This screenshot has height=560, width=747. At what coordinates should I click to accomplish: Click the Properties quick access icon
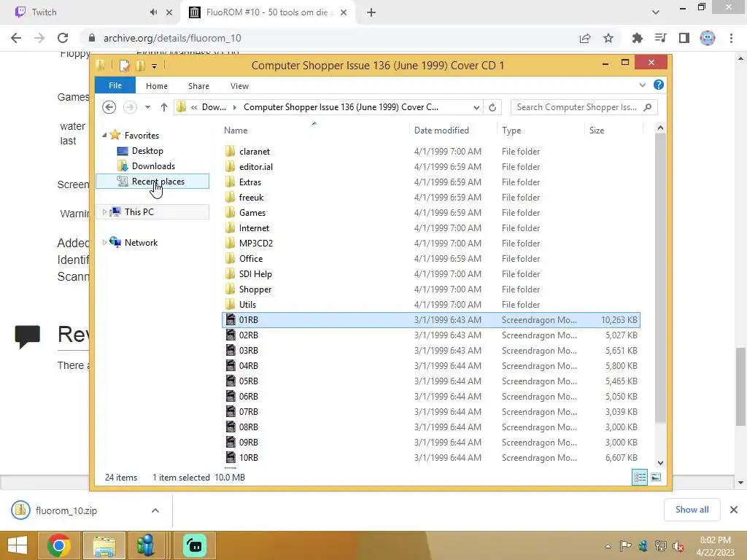coord(124,65)
